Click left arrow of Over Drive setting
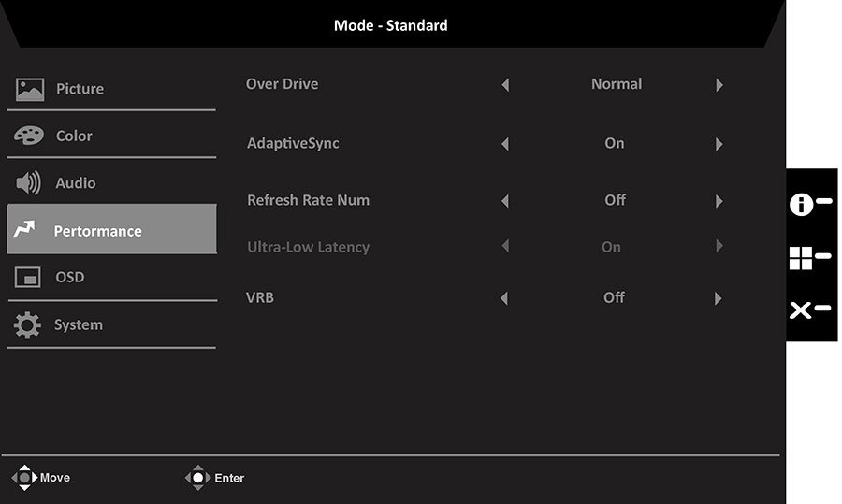Image resolution: width=842 pixels, height=504 pixels. (x=505, y=85)
